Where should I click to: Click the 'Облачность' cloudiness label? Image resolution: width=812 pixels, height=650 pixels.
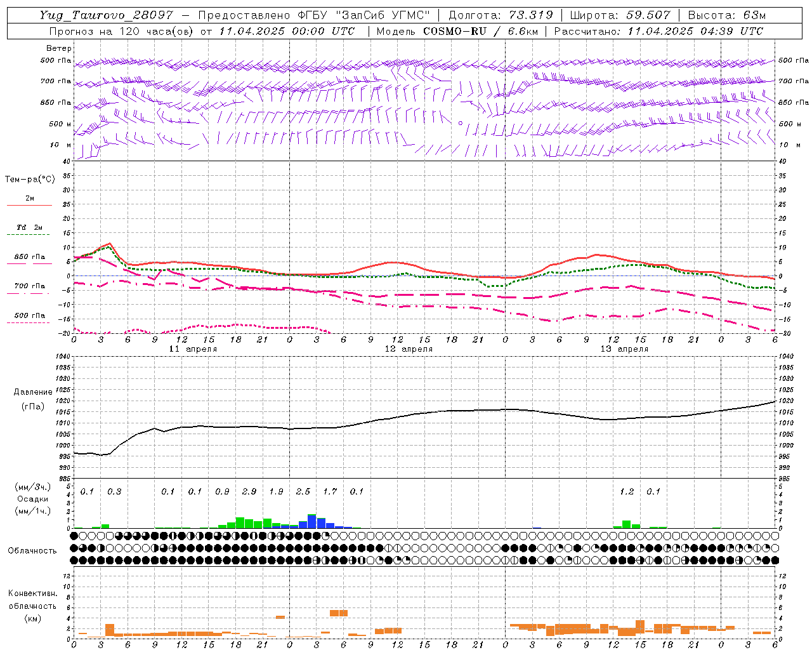click(32, 551)
